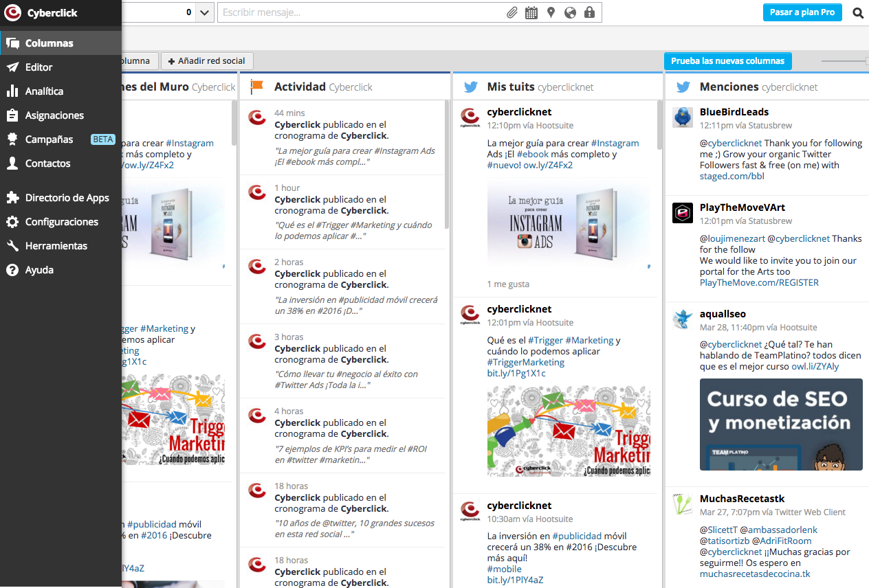
Task: Click BlueBirdLeads avatar
Action: point(683,117)
